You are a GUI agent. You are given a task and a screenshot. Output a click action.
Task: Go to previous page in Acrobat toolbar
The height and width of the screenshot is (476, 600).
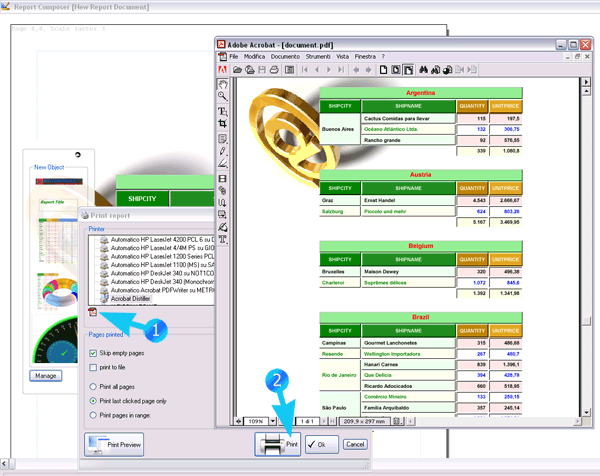pos(316,70)
